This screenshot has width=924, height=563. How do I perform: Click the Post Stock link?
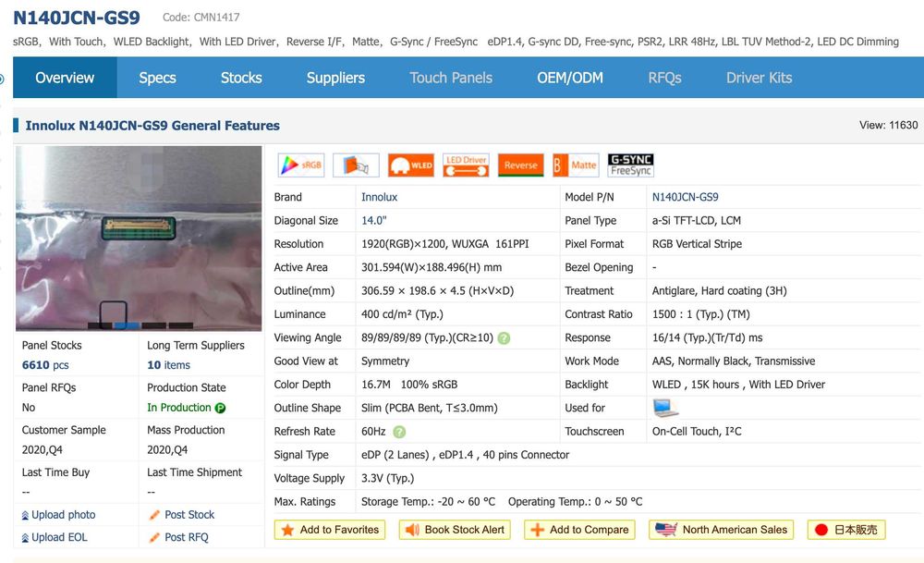[x=182, y=515]
